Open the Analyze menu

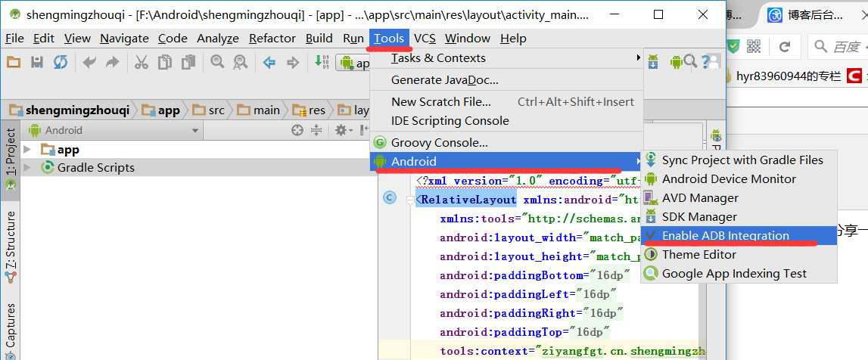[218, 38]
